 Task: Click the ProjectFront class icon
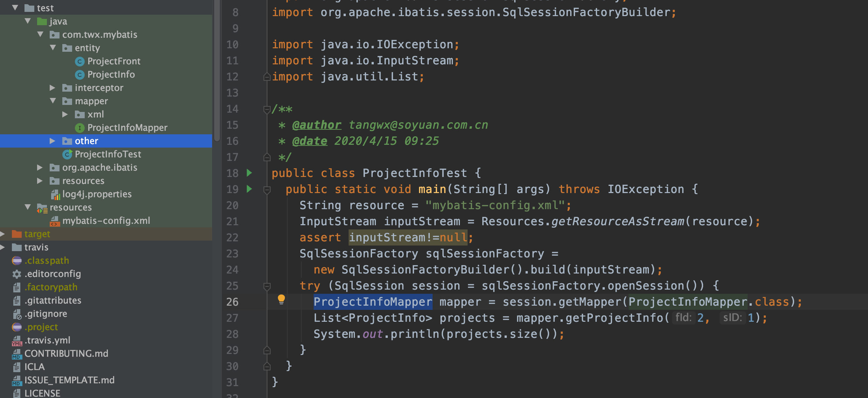click(80, 62)
